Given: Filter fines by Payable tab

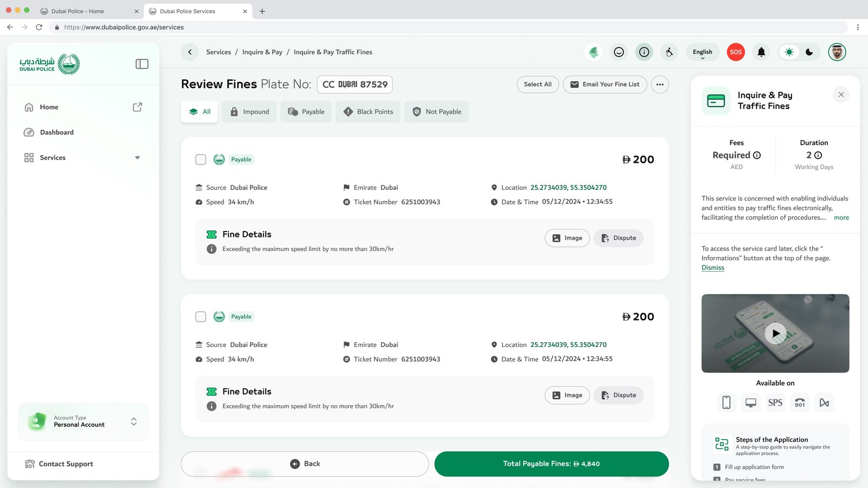Looking at the screenshot, I should [x=306, y=112].
